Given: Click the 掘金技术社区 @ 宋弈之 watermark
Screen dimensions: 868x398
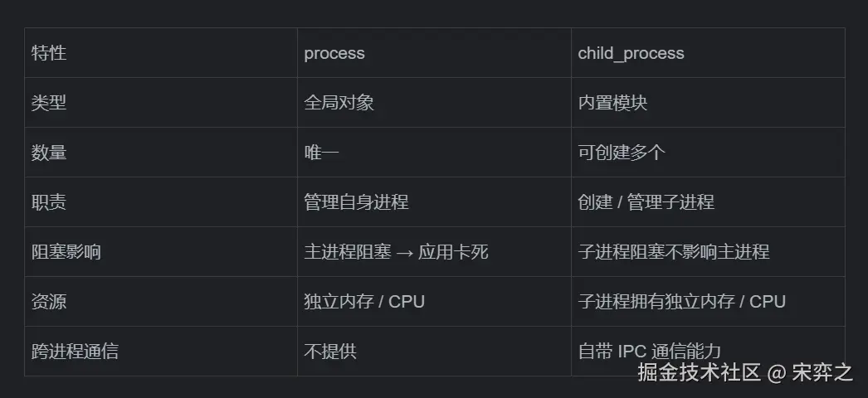Looking at the screenshot, I should 744,372.
